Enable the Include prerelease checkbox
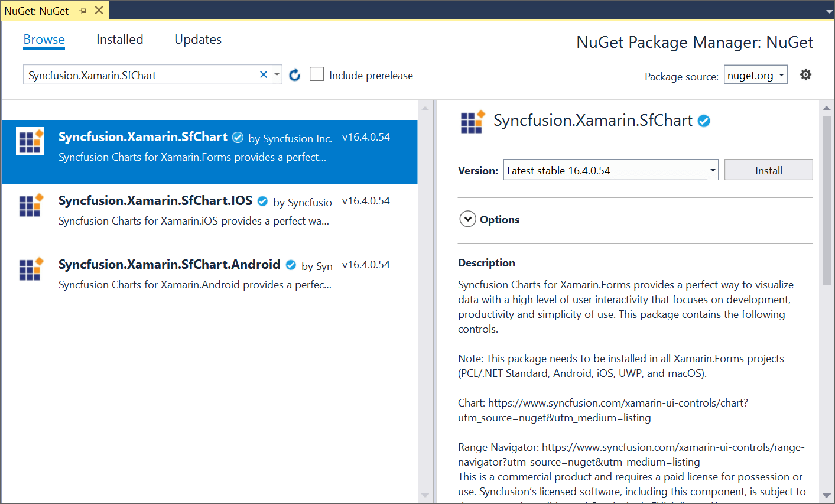This screenshot has width=835, height=504. (x=317, y=74)
